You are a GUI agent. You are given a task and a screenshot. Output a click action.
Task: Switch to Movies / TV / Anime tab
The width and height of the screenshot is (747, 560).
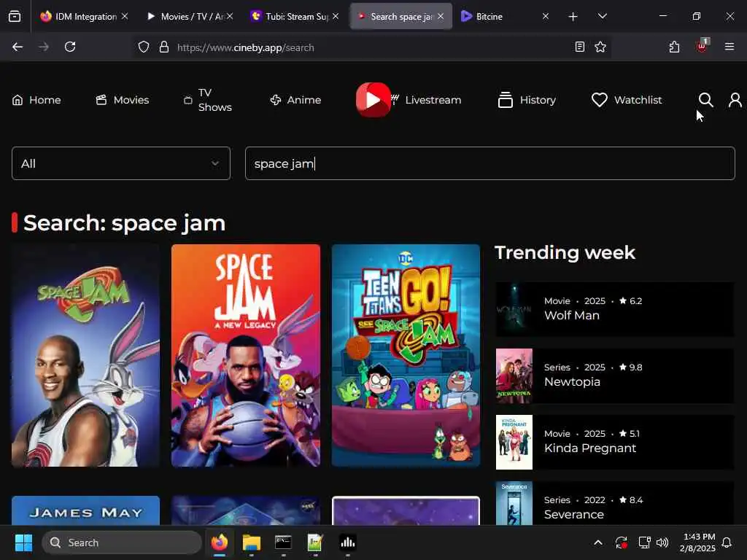pos(190,16)
